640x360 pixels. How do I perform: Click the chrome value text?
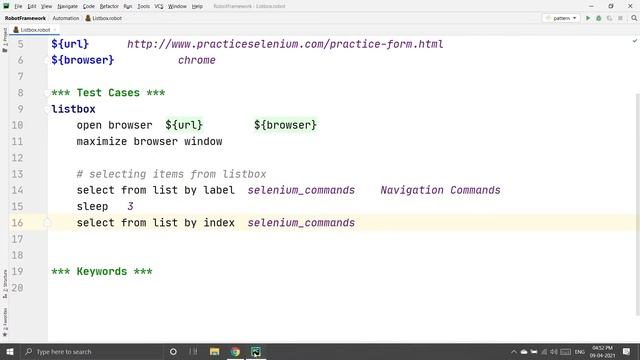(196, 60)
